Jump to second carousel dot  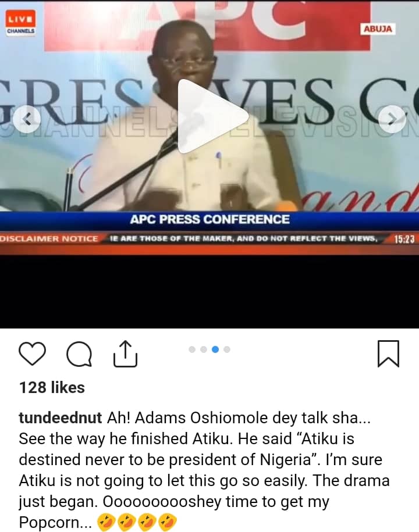coord(203,349)
